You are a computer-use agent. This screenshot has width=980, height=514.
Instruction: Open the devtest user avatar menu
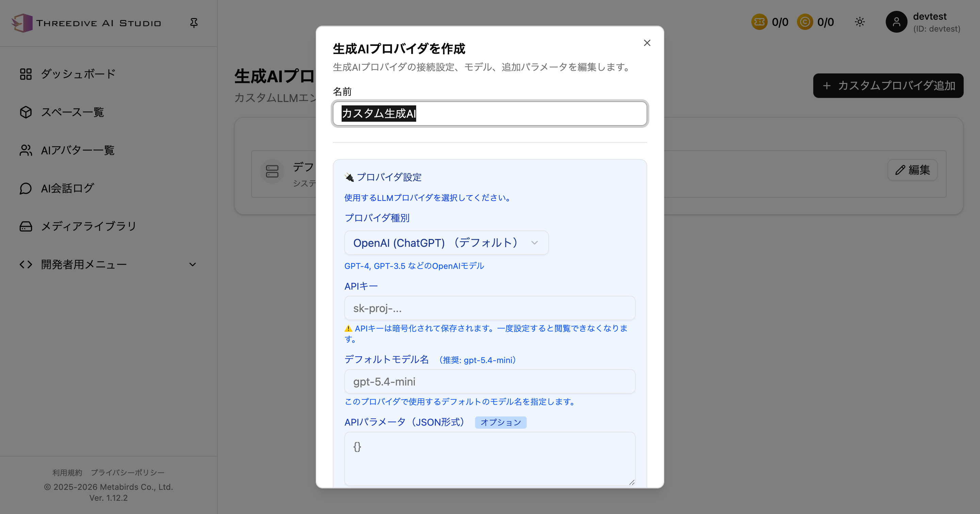point(896,22)
